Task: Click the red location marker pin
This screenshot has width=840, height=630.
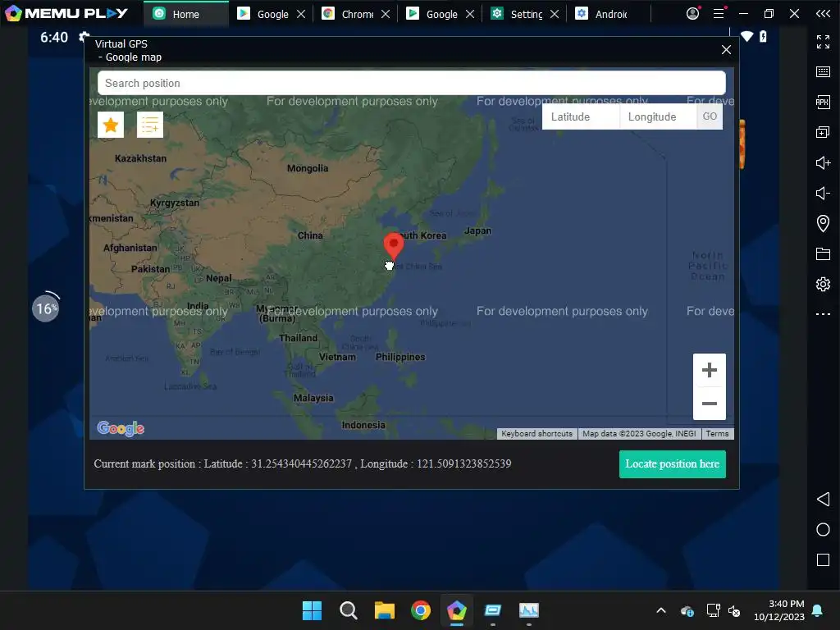Action: 394,246
